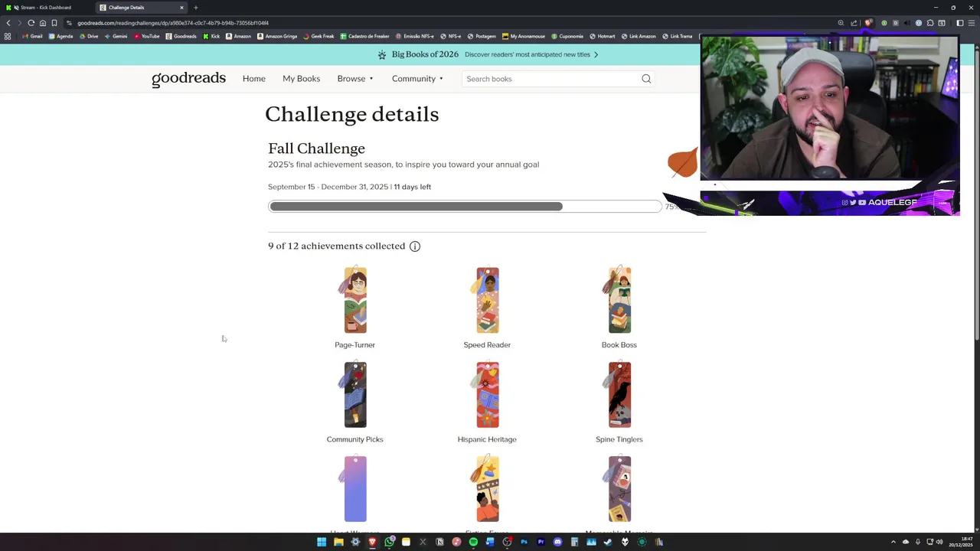Open Kick bookmark
Screen dimensions: 980x551
tap(211, 36)
